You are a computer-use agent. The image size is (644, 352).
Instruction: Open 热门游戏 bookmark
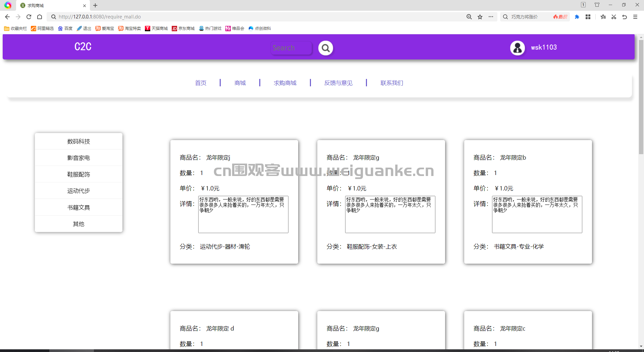[210, 29]
